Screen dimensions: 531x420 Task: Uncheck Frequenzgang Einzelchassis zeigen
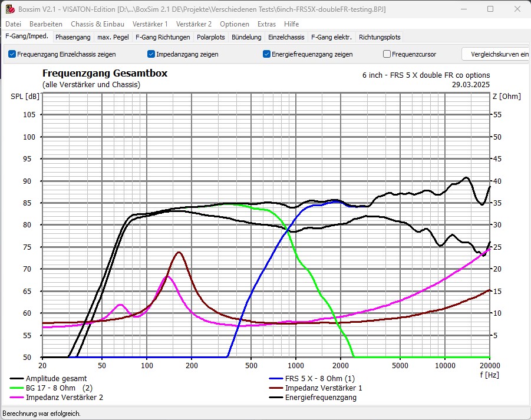click(12, 54)
